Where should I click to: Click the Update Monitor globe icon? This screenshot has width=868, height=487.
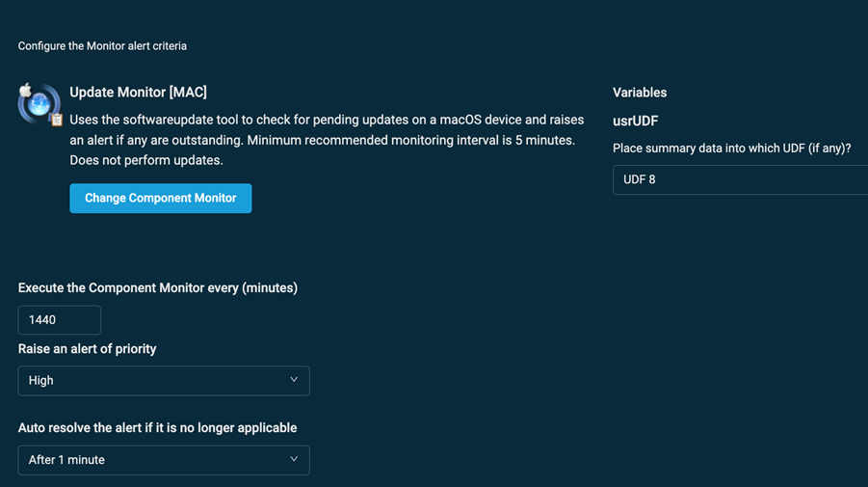point(39,104)
